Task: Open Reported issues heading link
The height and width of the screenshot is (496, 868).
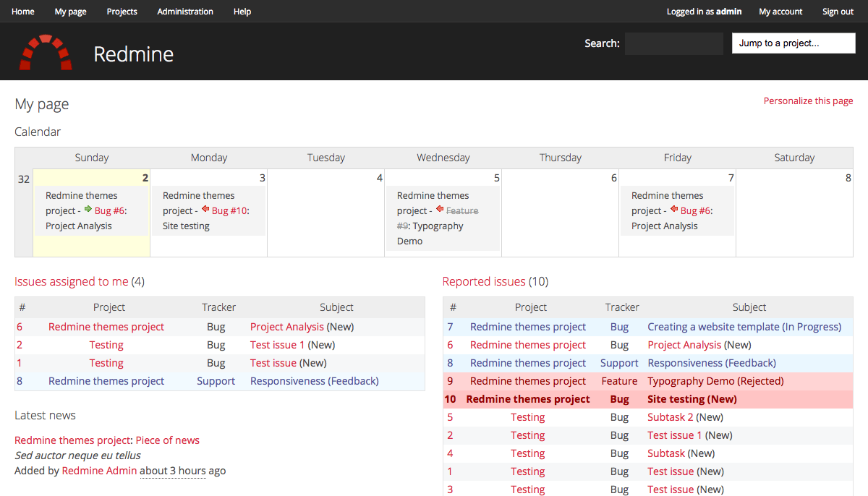Action: tap(484, 281)
